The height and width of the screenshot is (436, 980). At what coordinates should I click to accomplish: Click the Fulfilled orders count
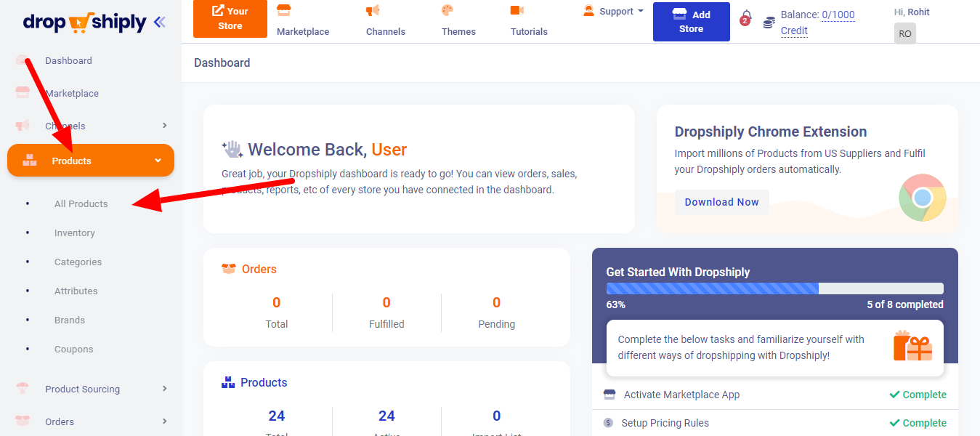point(386,302)
